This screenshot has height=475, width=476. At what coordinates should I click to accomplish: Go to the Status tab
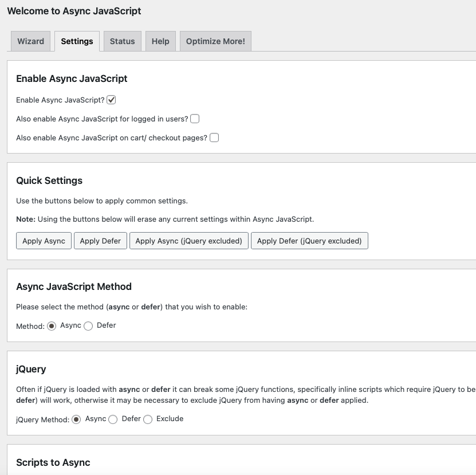[122, 41]
